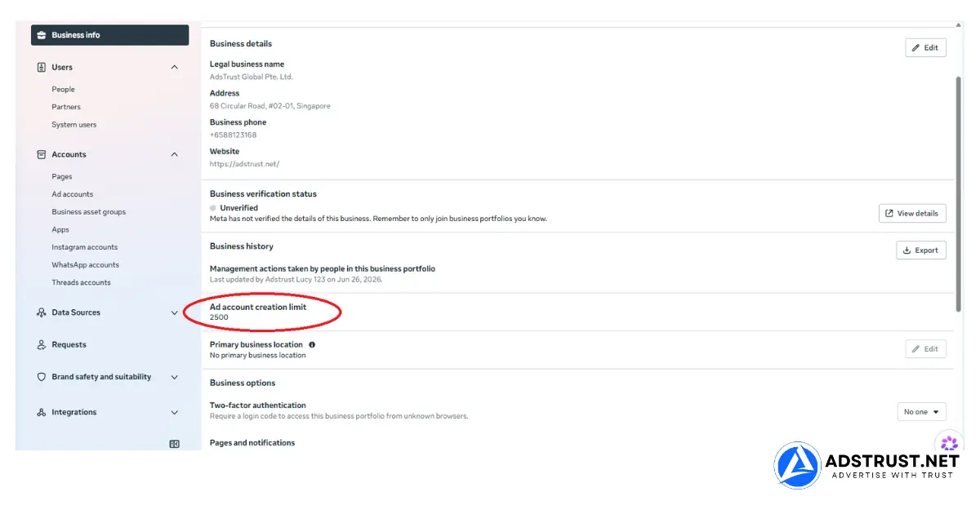980x514 pixels.
Task: Collapse the Accounts section chevron
Action: point(174,154)
